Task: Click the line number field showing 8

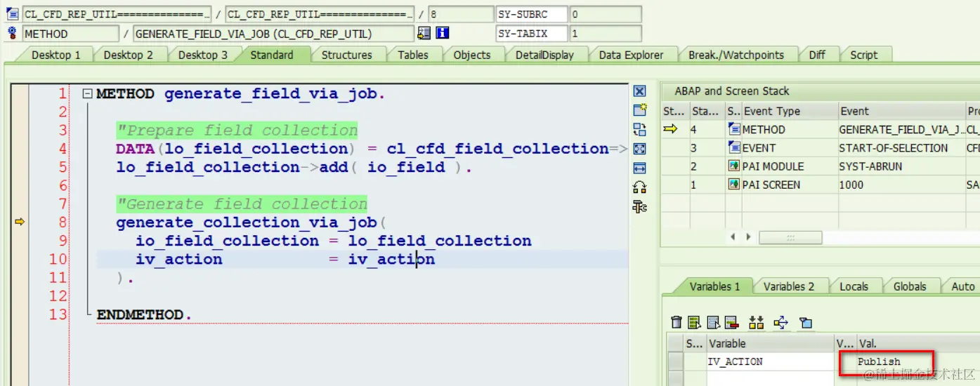Action: click(461, 14)
